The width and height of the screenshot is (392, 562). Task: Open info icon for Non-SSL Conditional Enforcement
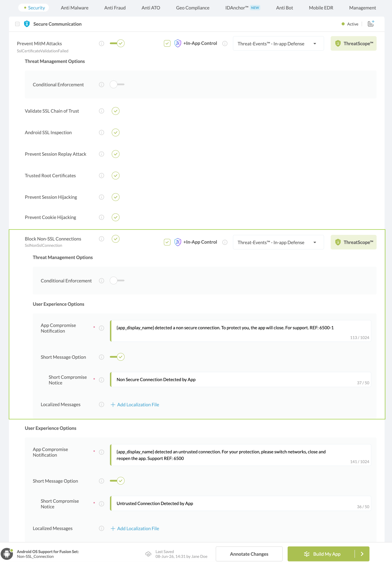pyautogui.click(x=101, y=281)
